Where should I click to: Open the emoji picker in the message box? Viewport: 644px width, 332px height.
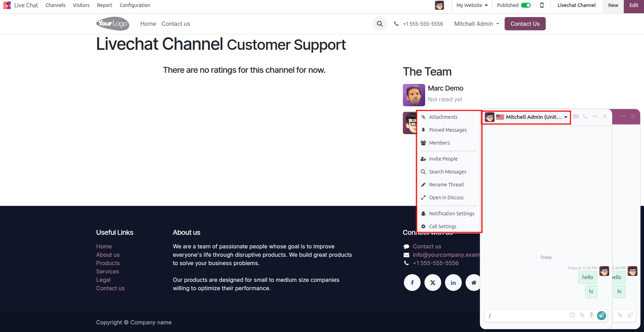572,315
